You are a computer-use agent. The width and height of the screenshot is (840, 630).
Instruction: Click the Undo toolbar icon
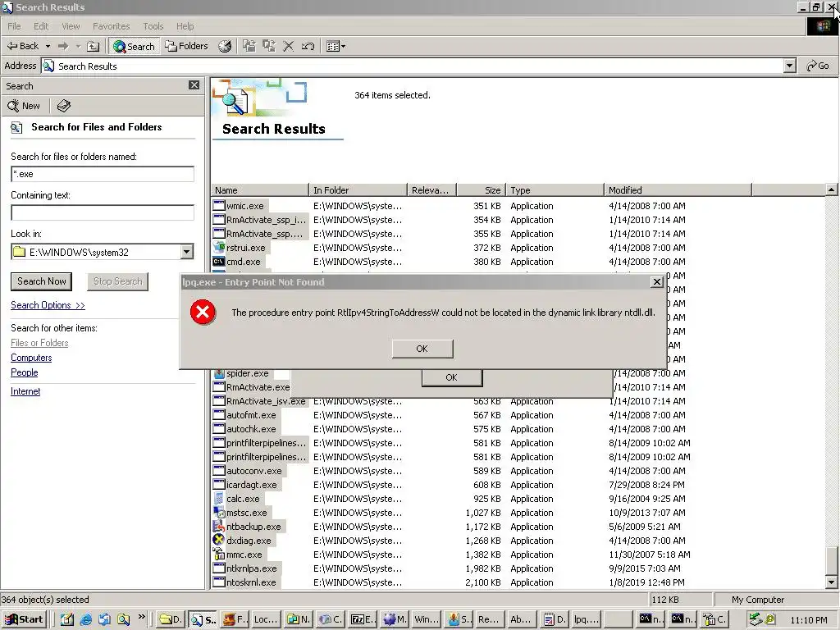pyautogui.click(x=308, y=47)
